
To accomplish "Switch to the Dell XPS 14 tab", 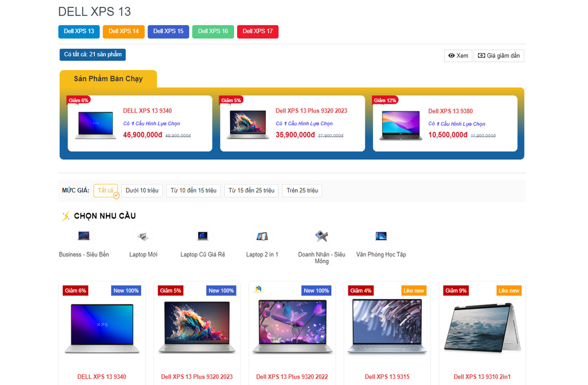I will click(x=123, y=31).
